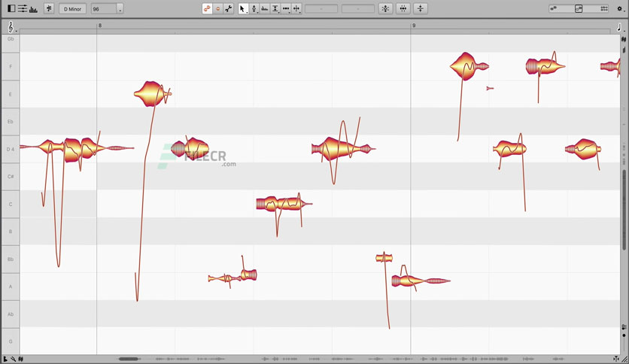This screenshot has width=629, height=364.
Task: Open the settings gear menu
Action: 619,8
